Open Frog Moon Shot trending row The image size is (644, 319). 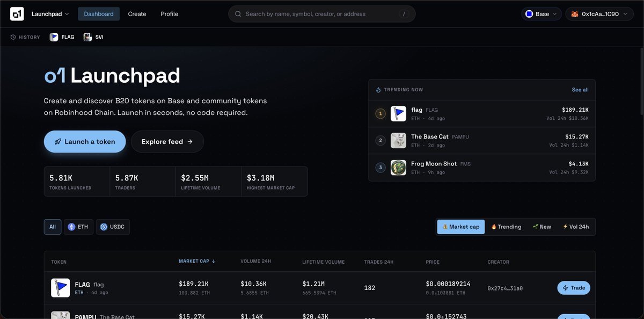[x=482, y=168]
